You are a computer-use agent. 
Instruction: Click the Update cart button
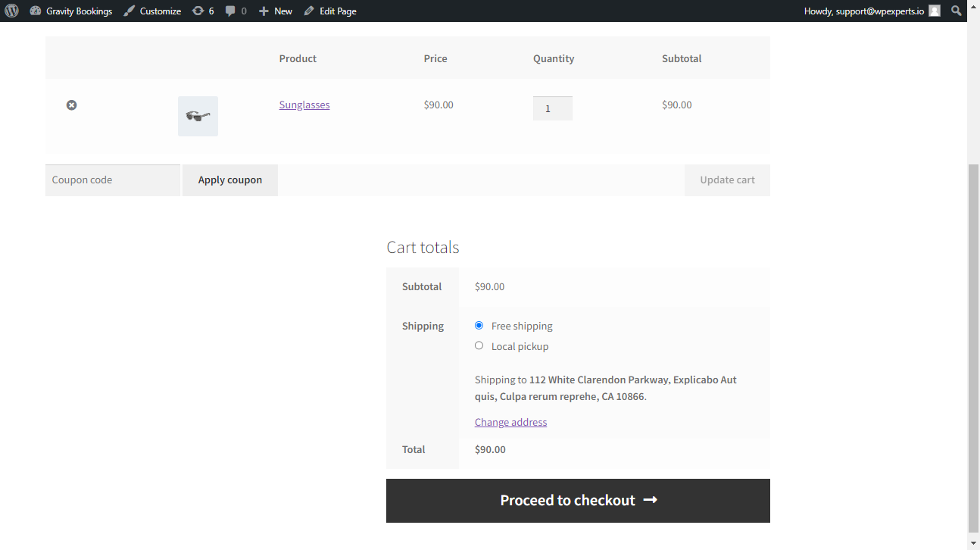click(727, 180)
